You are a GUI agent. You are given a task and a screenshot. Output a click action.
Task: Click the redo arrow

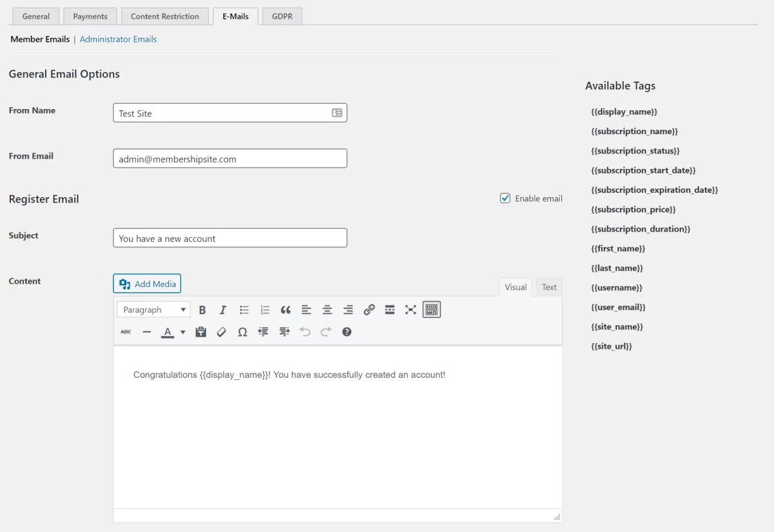coord(326,332)
